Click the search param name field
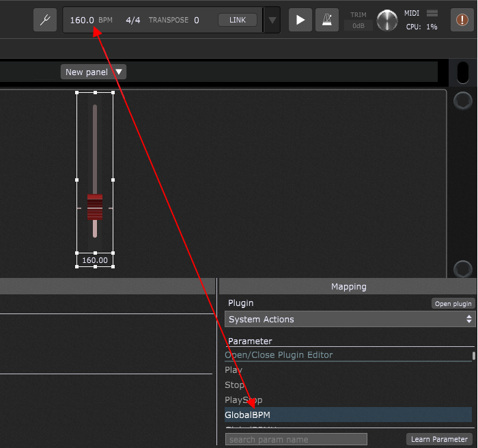Image resolution: width=478 pixels, height=448 pixels. [296, 439]
